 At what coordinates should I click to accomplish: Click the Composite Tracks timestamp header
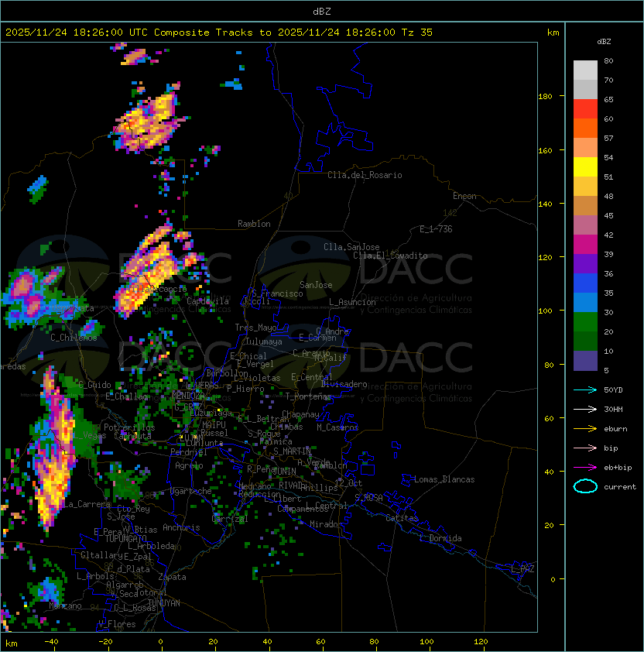(219, 33)
